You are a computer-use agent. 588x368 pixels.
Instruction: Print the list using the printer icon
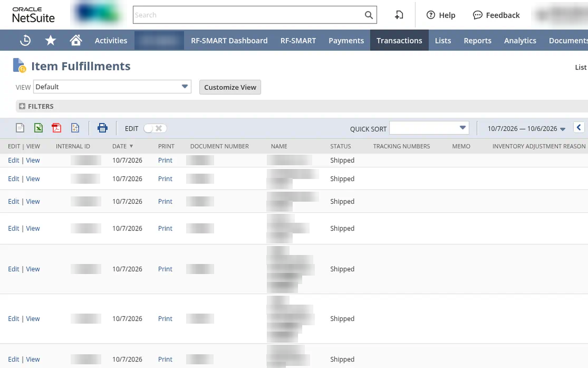102,128
